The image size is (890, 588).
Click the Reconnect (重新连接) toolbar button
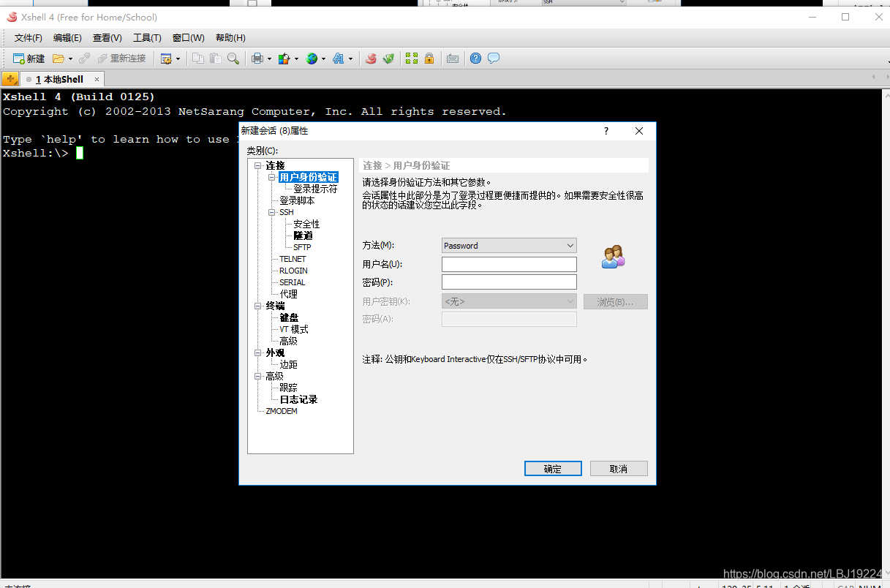tap(121, 59)
